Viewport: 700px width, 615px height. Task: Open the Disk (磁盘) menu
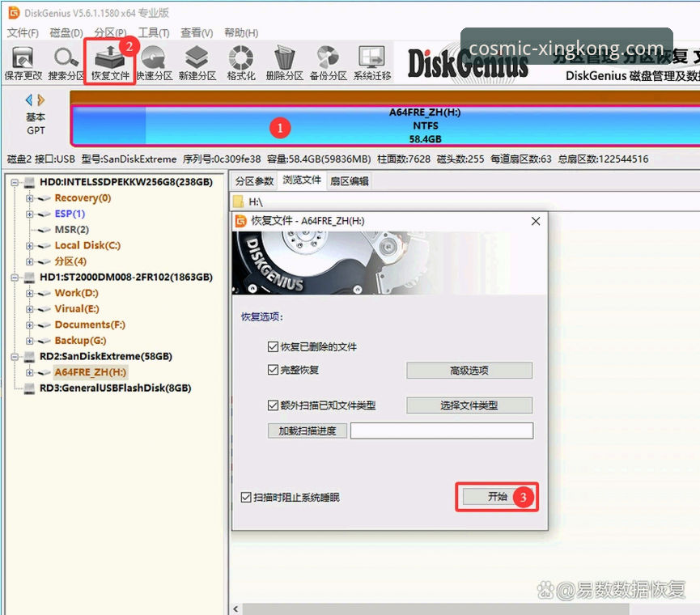(66, 32)
